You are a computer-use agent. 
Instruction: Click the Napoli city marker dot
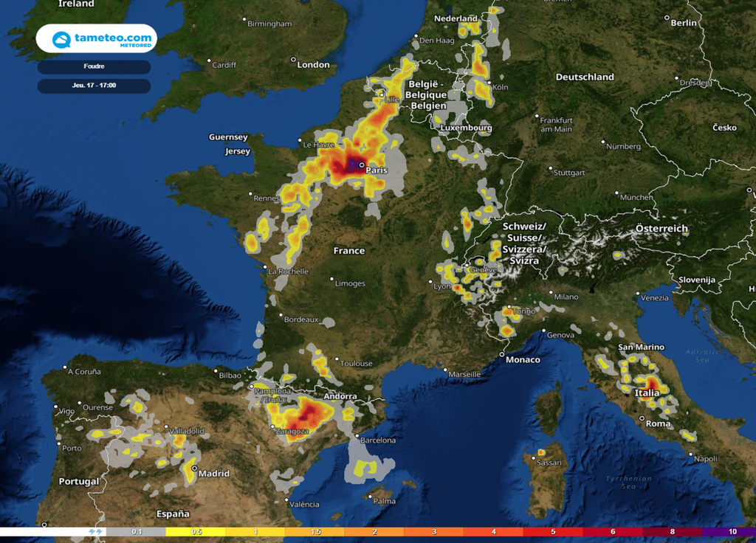pyautogui.click(x=690, y=454)
